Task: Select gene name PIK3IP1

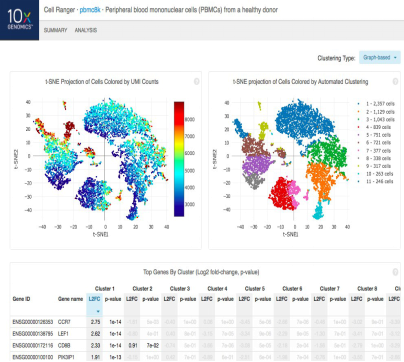Action: point(66,357)
